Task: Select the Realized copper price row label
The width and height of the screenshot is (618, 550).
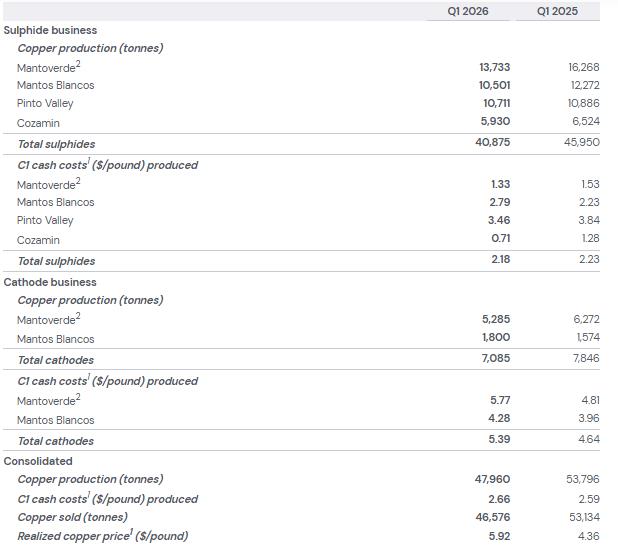Action: [102, 536]
